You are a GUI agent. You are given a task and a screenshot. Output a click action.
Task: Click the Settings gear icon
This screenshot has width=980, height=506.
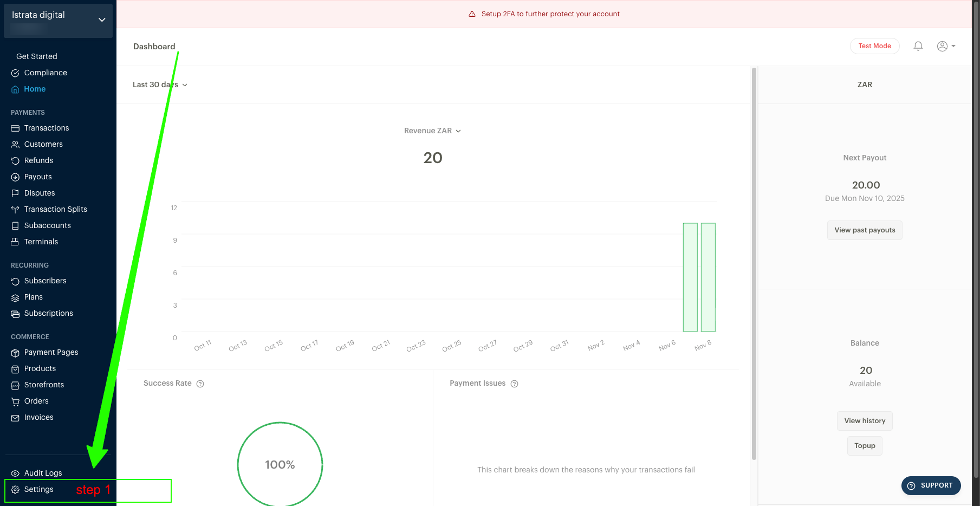(x=15, y=490)
